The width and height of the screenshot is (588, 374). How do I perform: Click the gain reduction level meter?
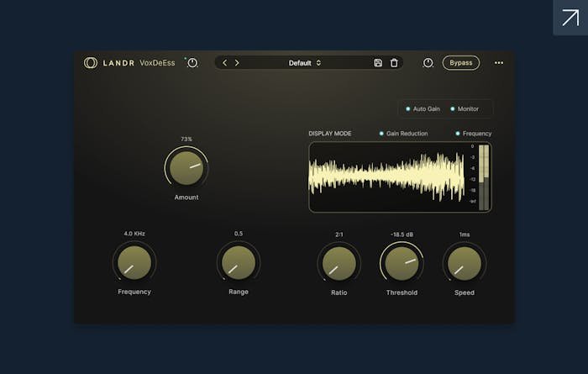484,177
